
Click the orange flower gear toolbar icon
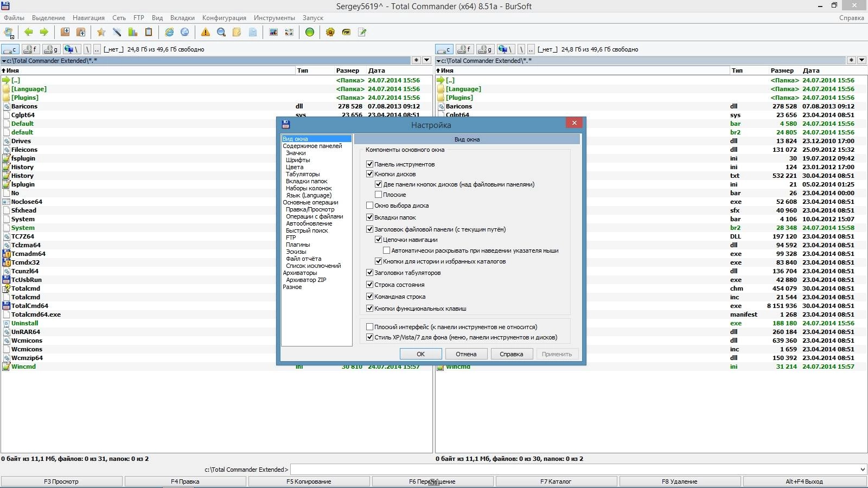(x=330, y=33)
